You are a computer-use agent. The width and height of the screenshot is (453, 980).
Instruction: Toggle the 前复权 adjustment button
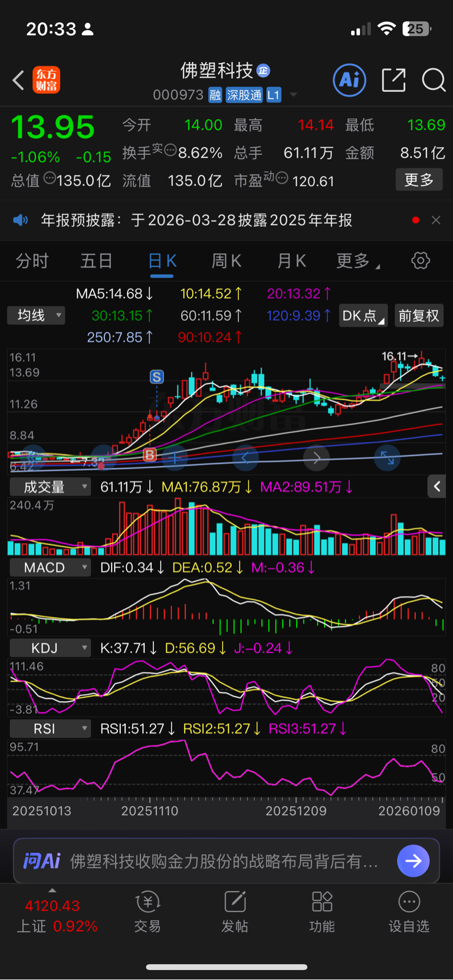coord(419,316)
